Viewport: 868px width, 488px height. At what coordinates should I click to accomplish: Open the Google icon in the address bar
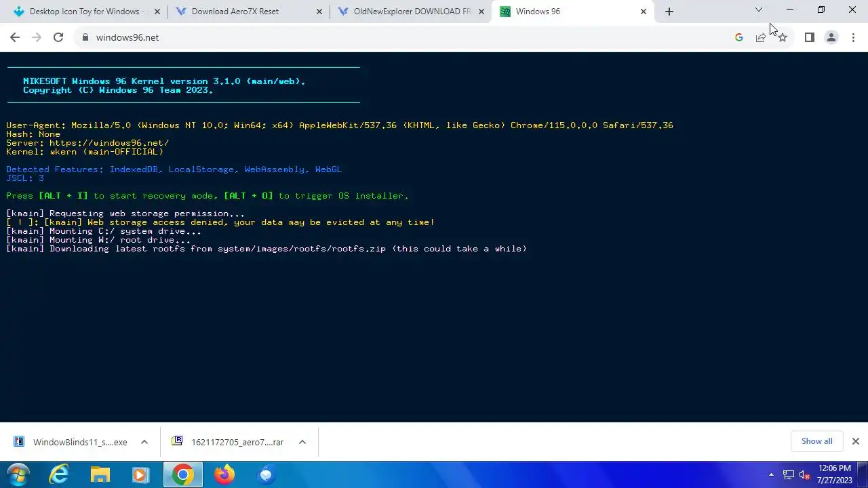click(x=739, y=37)
